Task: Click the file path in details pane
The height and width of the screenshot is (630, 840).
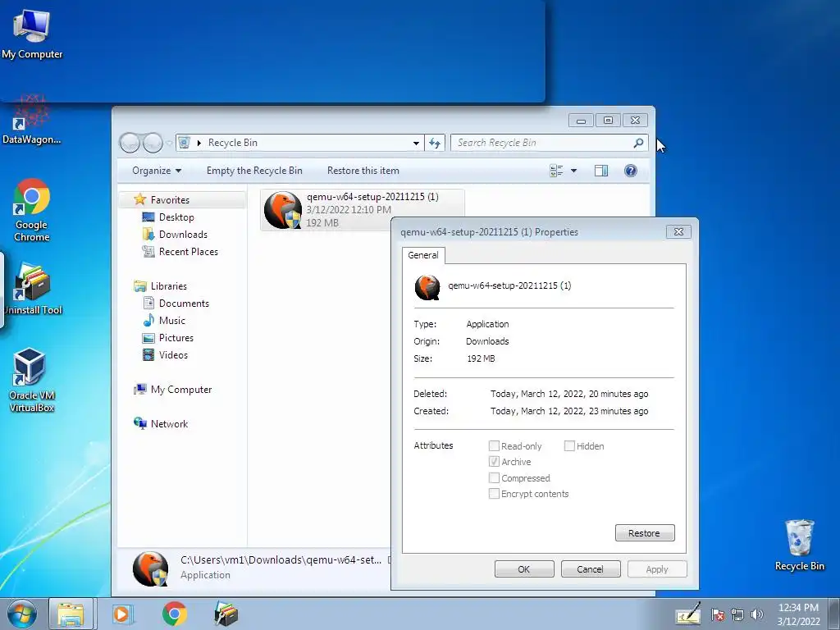Action: pyautogui.click(x=281, y=559)
